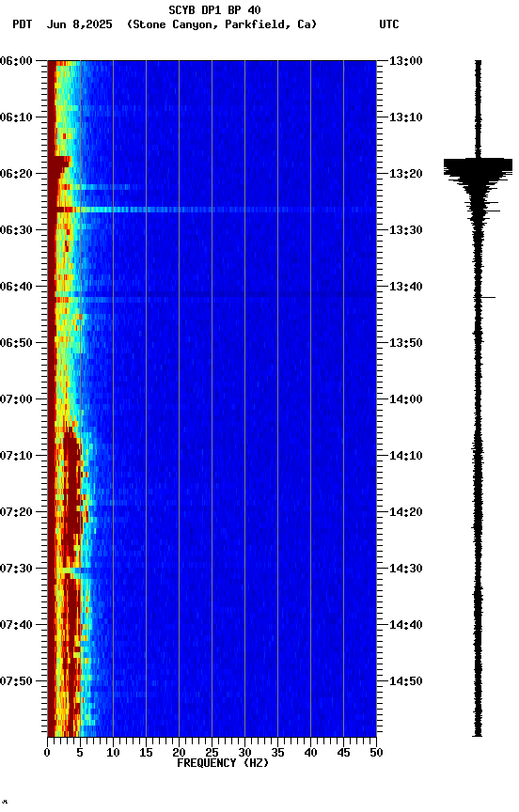Screen dimensions: 519x812
Task: Click the '13:40' UTC time label
Action: tap(406, 287)
